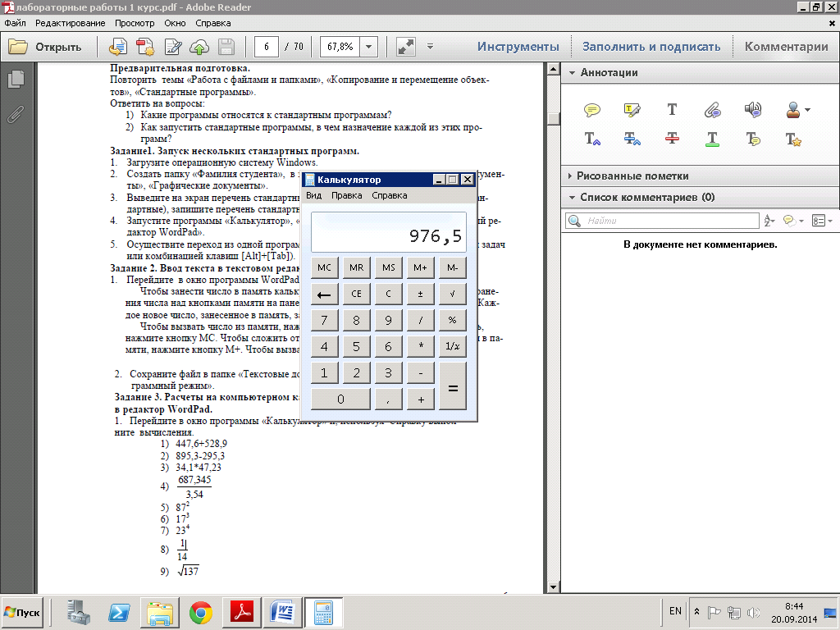Show hidden tray icons arrow
840x630 pixels.
tap(696, 611)
